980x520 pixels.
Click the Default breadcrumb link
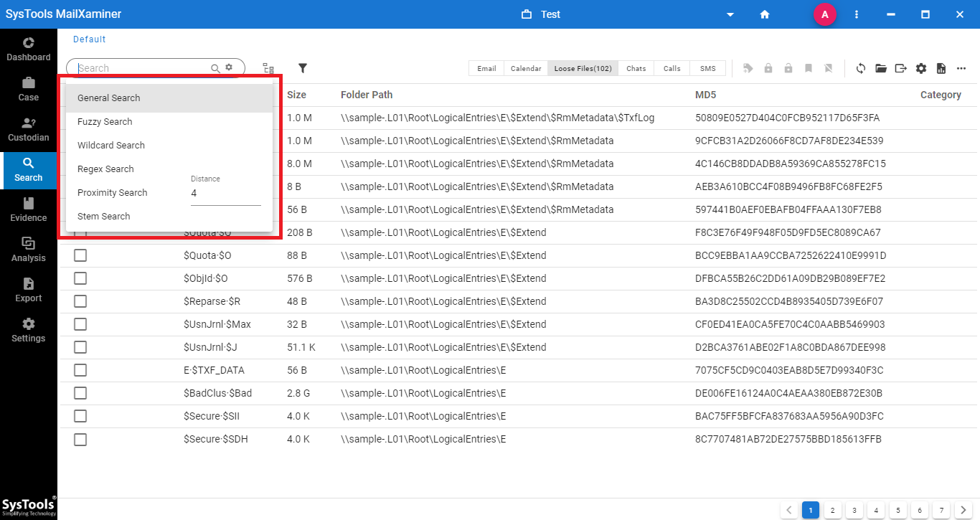coord(90,39)
